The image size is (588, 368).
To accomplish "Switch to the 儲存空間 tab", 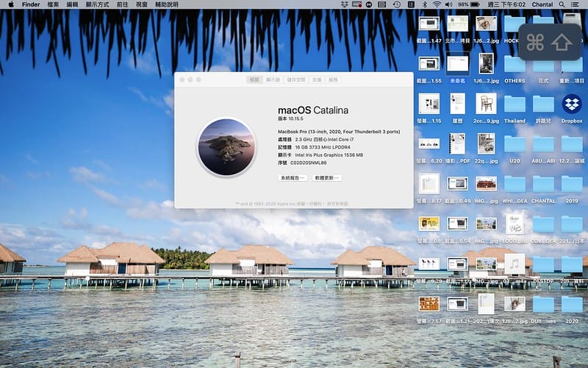I will (x=296, y=79).
